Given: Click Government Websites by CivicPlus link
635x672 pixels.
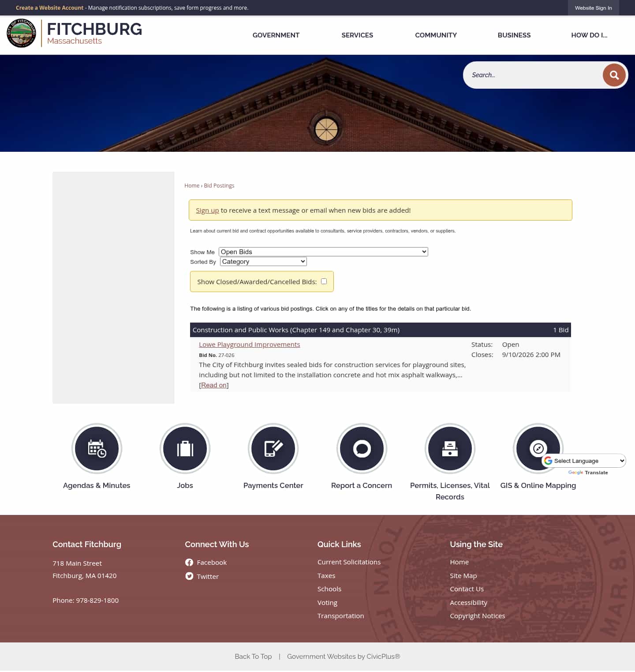Looking at the screenshot, I should (x=344, y=657).
